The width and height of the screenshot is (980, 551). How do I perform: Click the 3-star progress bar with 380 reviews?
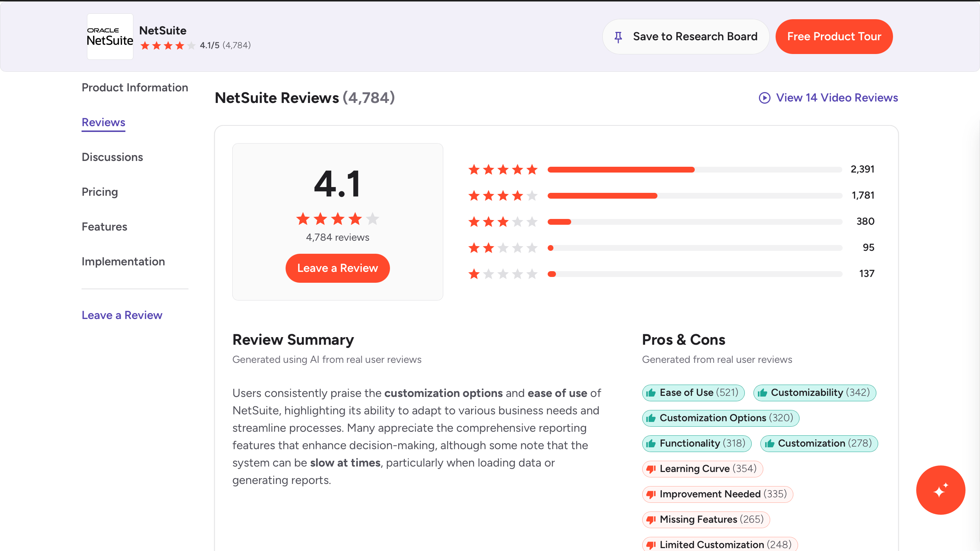point(695,222)
